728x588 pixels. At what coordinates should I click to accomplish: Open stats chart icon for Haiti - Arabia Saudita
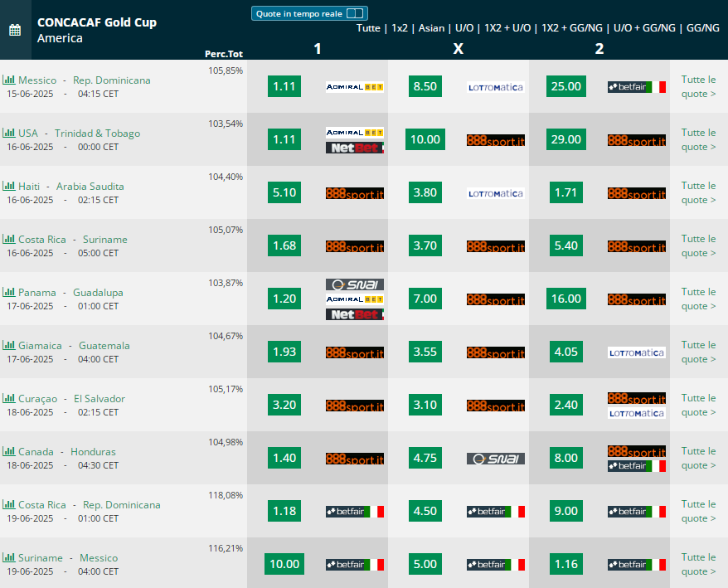[x=9, y=186]
